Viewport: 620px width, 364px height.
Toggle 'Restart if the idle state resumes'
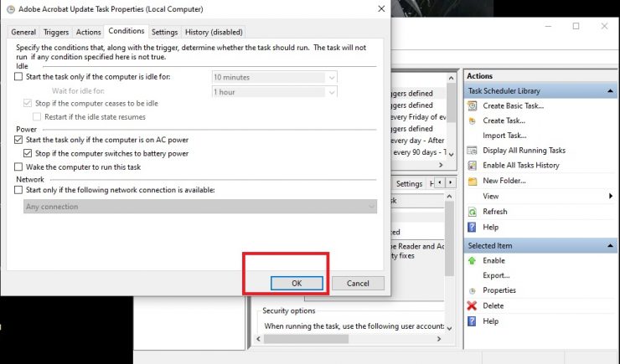[37, 117]
